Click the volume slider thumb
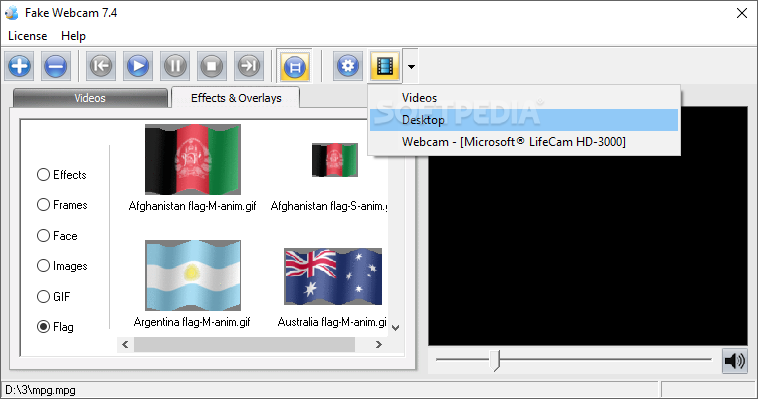 495,360
